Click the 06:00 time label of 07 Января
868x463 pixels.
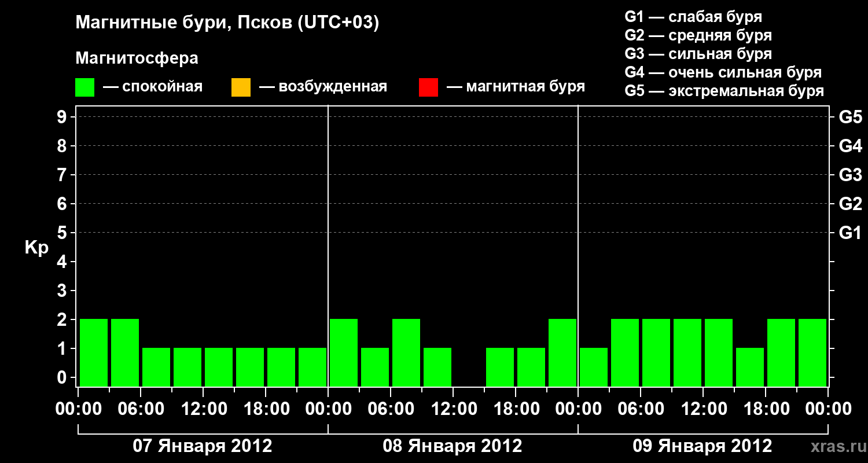141,409
